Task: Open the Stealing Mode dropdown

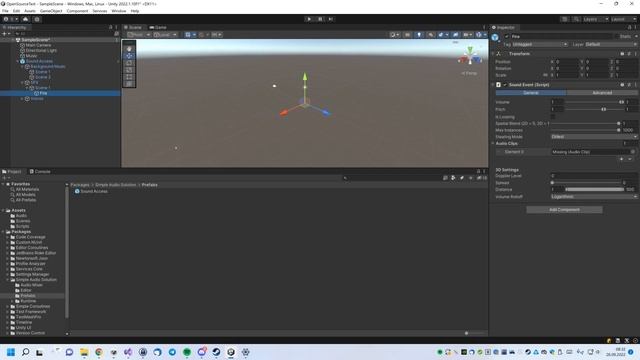Action: (594, 137)
